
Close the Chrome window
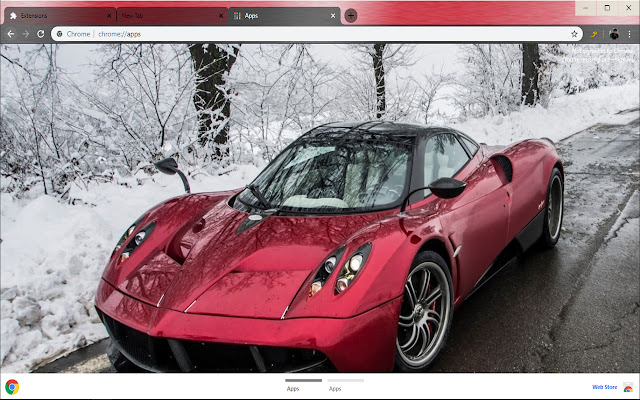pyautogui.click(x=629, y=8)
